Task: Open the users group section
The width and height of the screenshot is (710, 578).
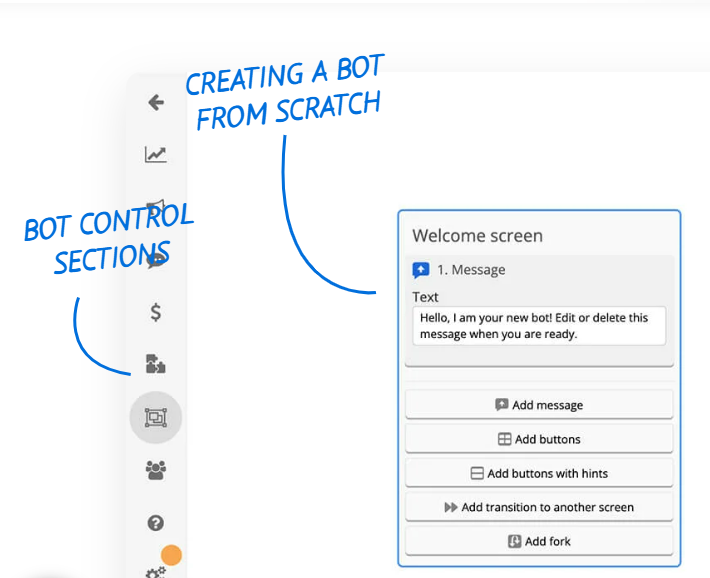Action: point(156,470)
